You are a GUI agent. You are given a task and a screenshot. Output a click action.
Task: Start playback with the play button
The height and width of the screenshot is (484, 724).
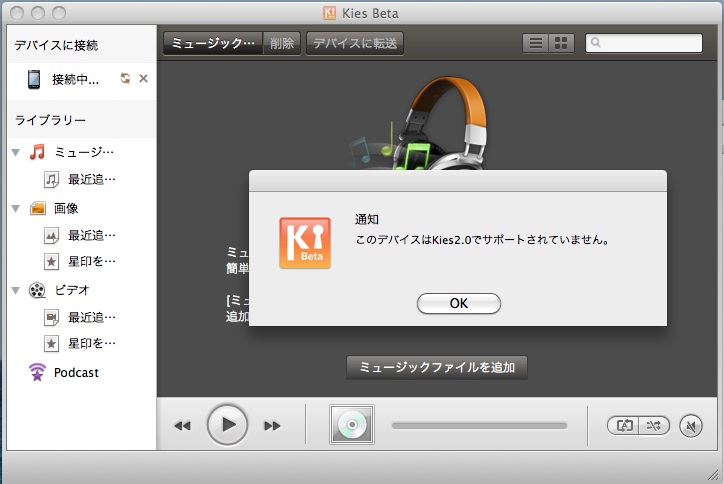[x=227, y=424]
